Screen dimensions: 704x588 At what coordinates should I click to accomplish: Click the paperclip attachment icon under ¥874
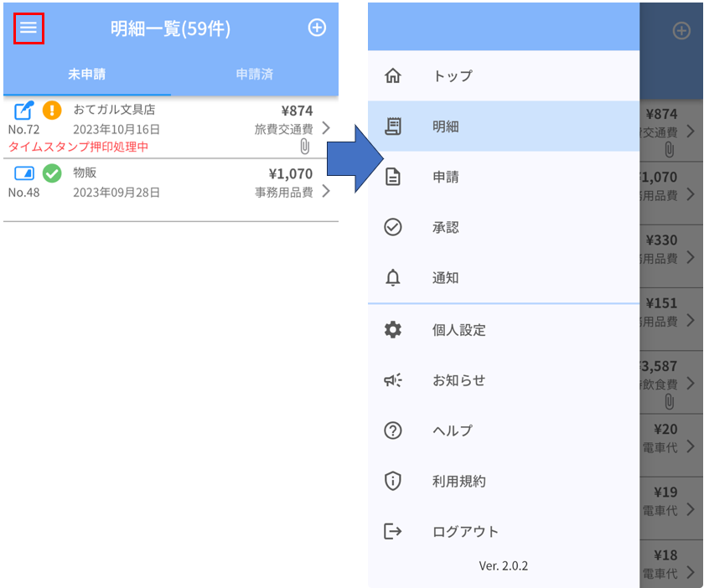pyautogui.click(x=304, y=147)
